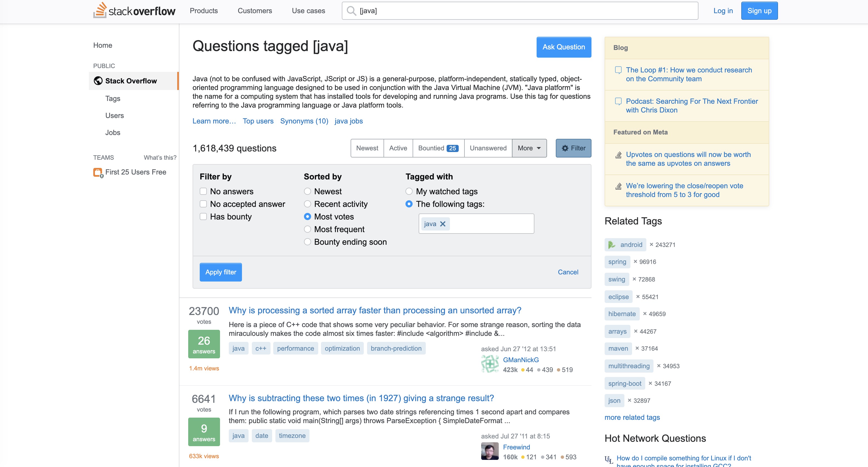Choose My watched tags radio button
This screenshot has height=467, width=868.
pos(409,192)
